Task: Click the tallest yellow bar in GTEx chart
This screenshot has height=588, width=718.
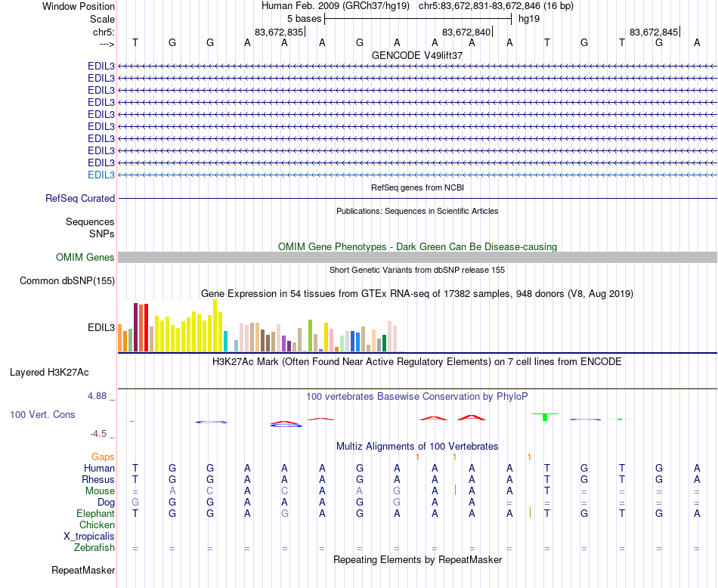Action: tap(215, 326)
